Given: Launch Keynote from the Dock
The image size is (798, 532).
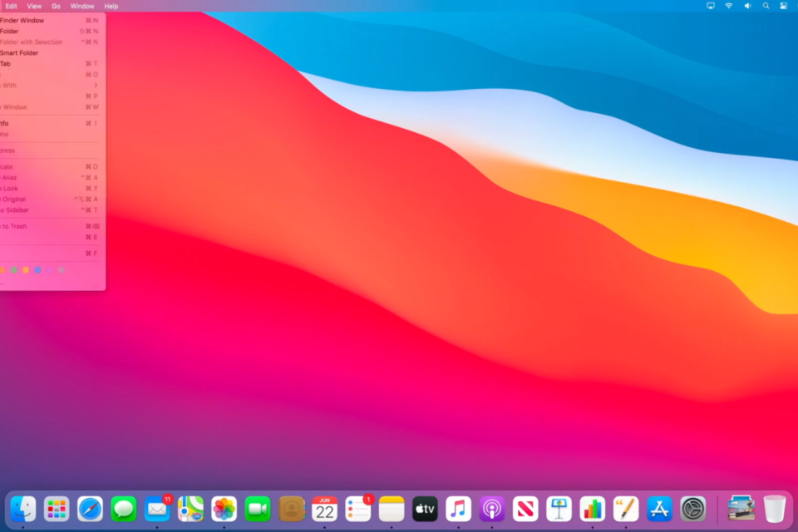Looking at the screenshot, I should pyautogui.click(x=559, y=508).
